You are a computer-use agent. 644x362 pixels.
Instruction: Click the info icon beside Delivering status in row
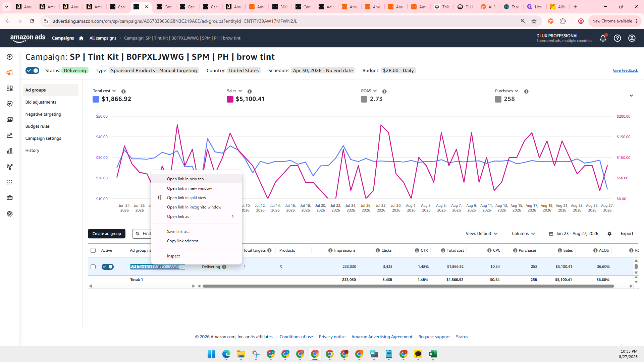point(224,267)
